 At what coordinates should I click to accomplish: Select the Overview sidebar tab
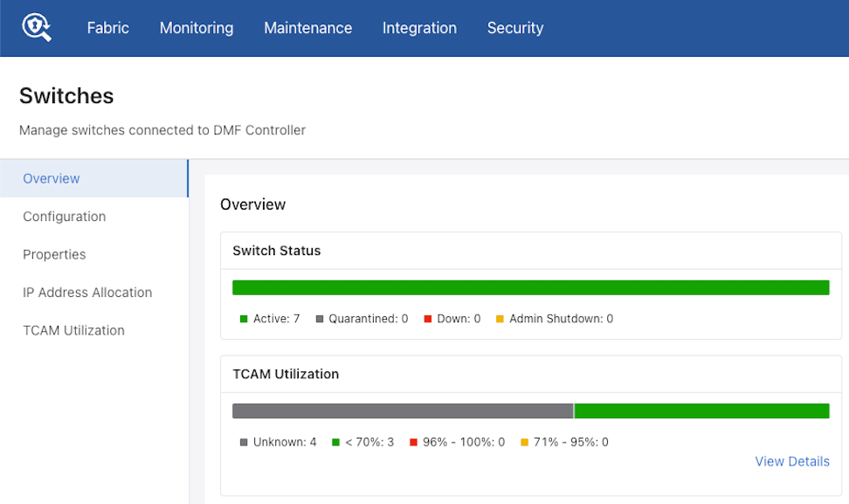pyautogui.click(x=52, y=178)
